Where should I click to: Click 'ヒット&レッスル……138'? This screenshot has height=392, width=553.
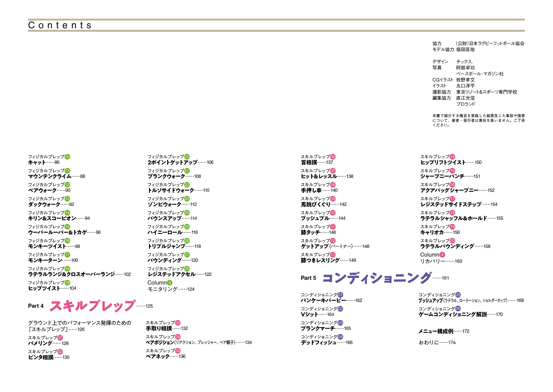[x=327, y=176]
